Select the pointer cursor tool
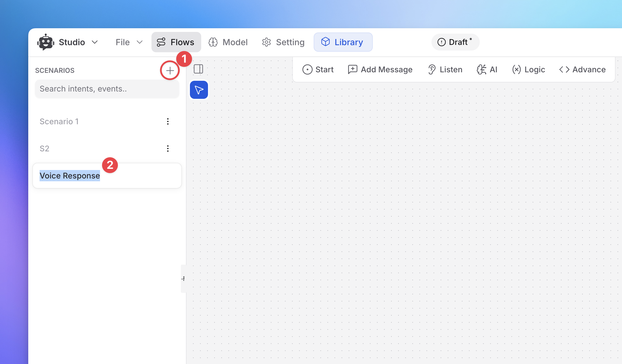Image resolution: width=622 pixels, height=364 pixels. pos(199,90)
